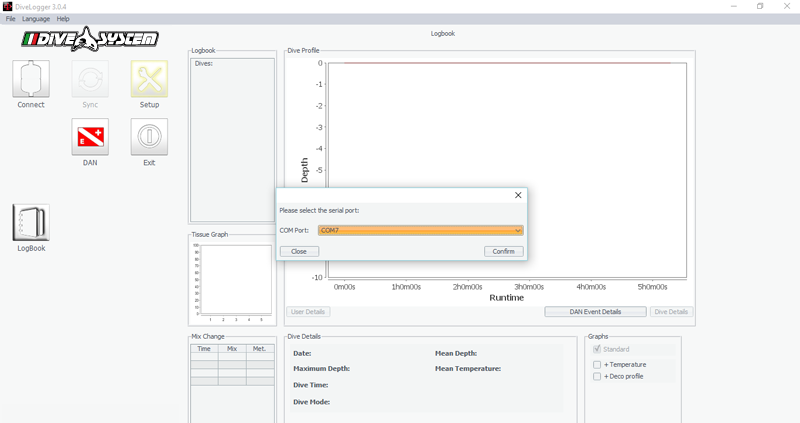The height and width of the screenshot is (423, 800).
Task: Select the User Details button
Action: [x=308, y=312]
